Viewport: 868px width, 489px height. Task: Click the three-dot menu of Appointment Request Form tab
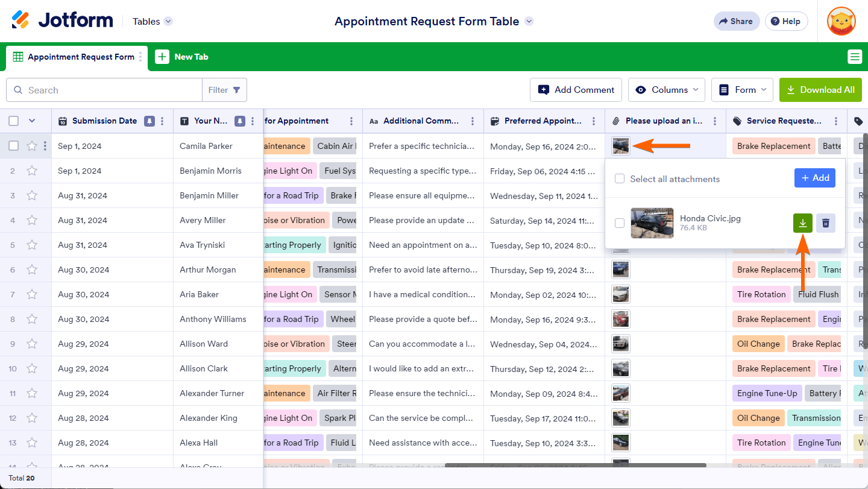(140, 57)
